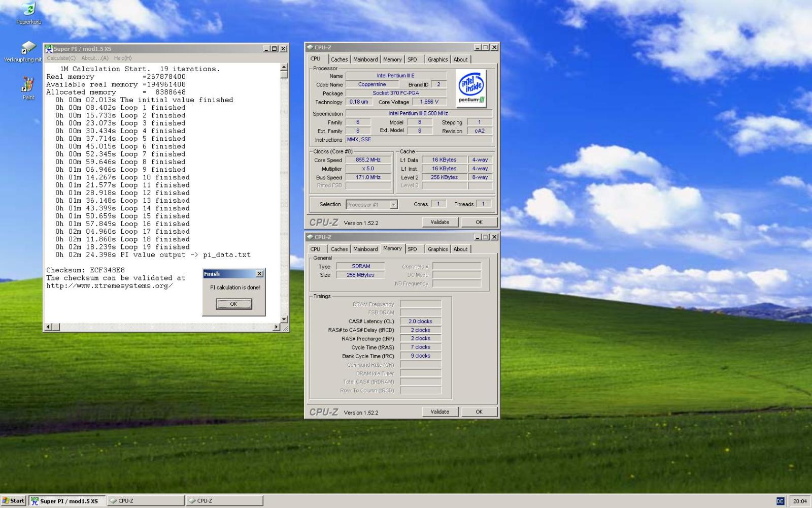Screen dimensions: 812x508
Task: Select Mainboard tab in lower CPU-Z window
Action: [x=365, y=249]
